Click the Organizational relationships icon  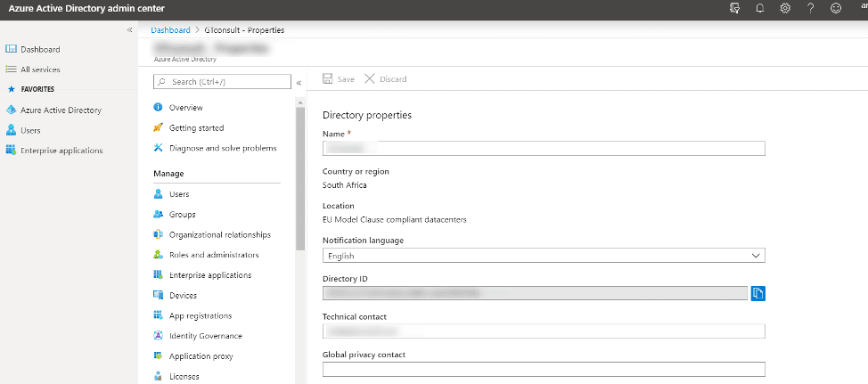[159, 234]
